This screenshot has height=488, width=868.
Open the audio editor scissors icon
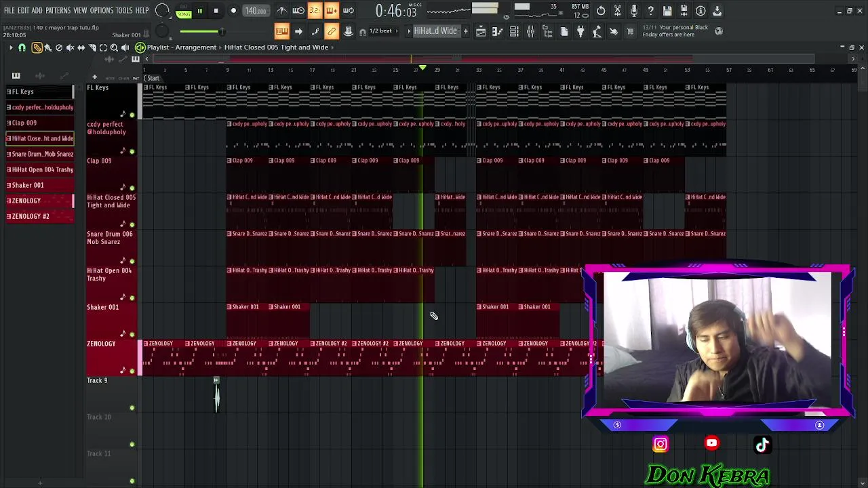(x=618, y=11)
